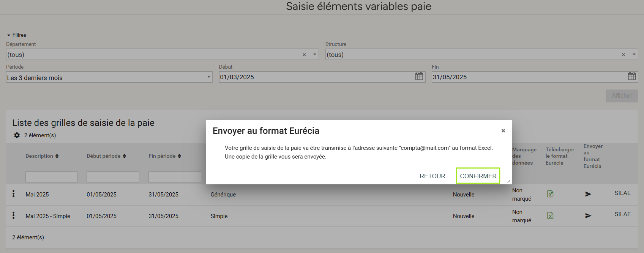644x253 pixels.
Task: Click the Simple type cell
Action: [219, 216]
